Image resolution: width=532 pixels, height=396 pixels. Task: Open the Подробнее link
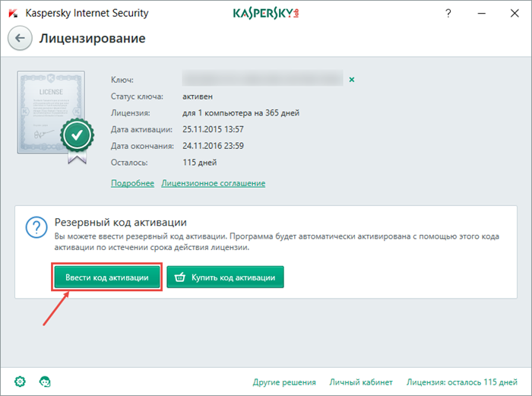pyautogui.click(x=132, y=183)
